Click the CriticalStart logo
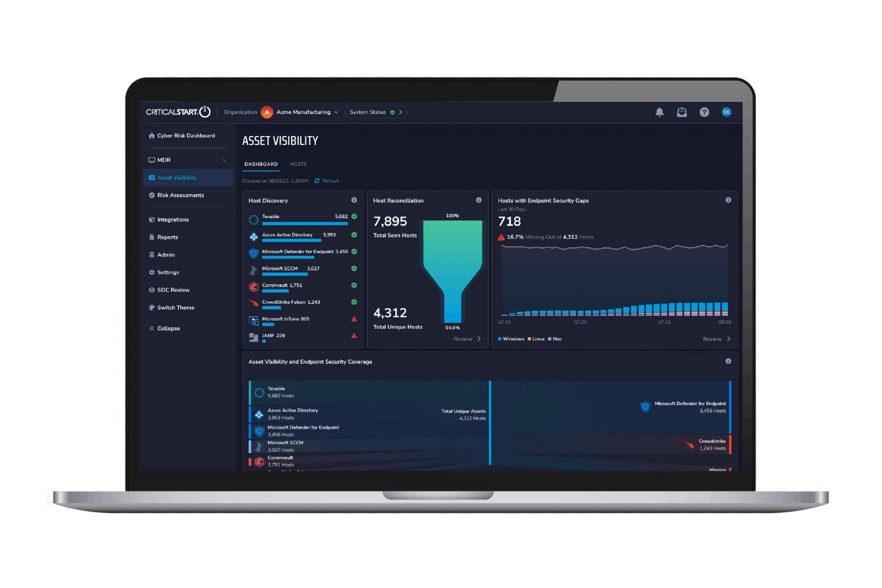The height and width of the screenshot is (588, 882). [x=178, y=112]
